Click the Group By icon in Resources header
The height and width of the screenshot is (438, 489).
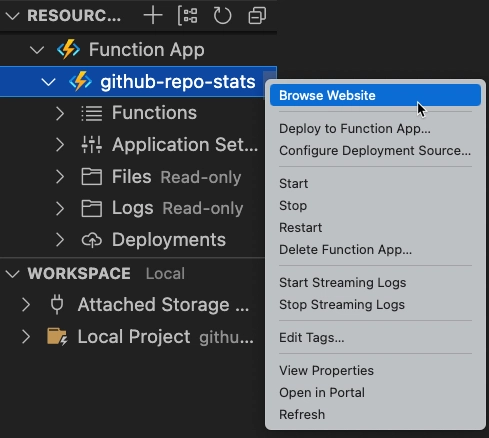point(188,16)
